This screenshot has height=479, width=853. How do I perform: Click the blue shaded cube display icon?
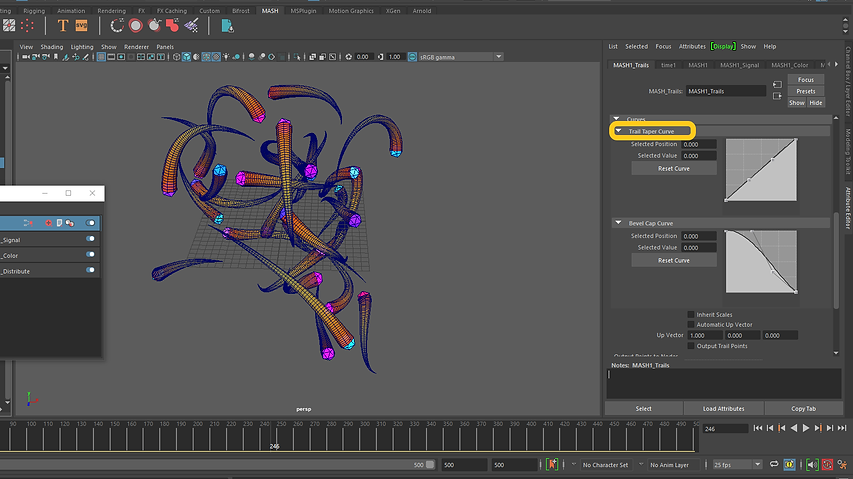[x=186, y=57]
